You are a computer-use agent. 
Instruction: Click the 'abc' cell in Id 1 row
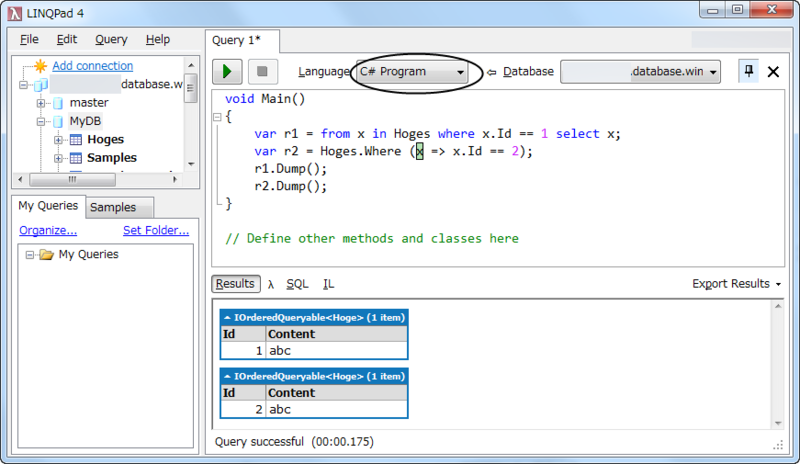click(x=337, y=351)
